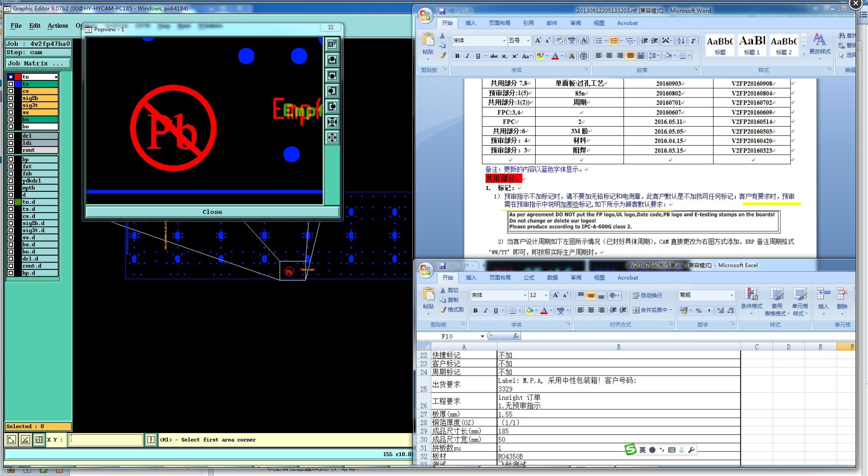Image resolution: width=868 pixels, height=476 pixels.
Task: Open the Word font name dropdown
Action: pos(504,41)
